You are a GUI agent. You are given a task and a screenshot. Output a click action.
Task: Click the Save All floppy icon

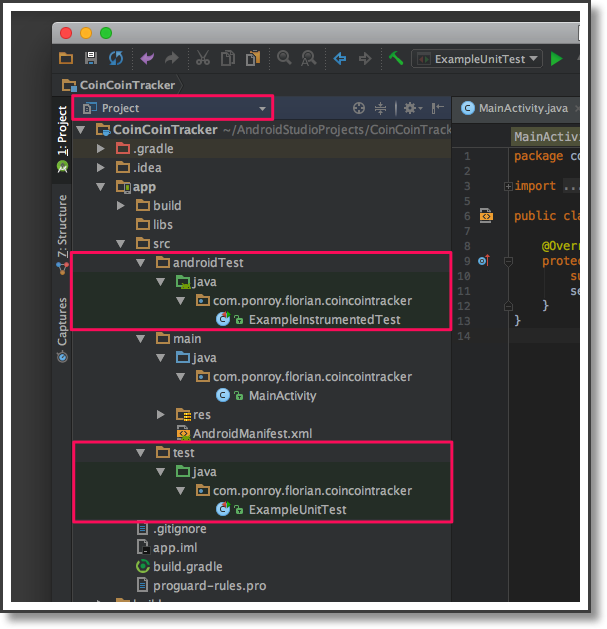[x=91, y=58]
